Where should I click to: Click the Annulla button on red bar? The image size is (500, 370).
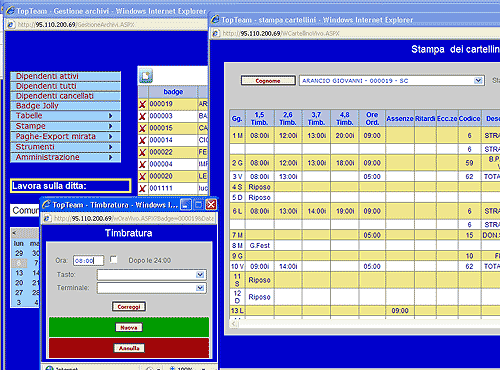point(129,348)
